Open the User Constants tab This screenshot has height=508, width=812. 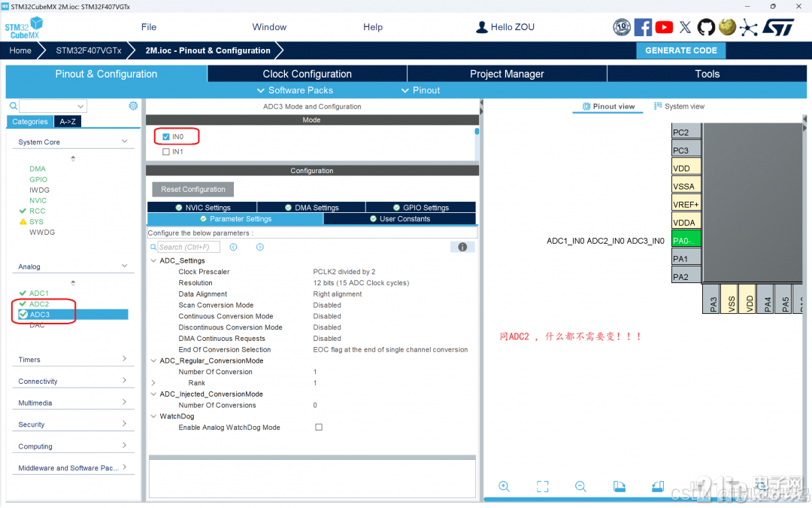pyautogui.click(x=400, y=219)
